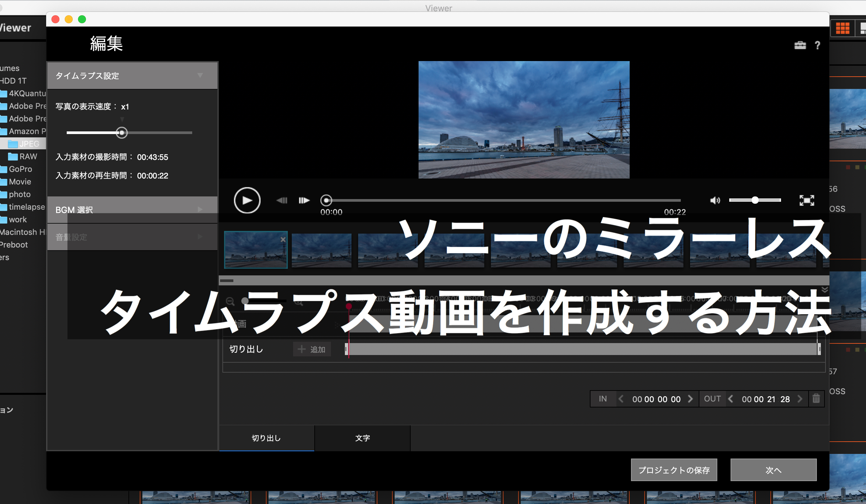Mute the speaker volume icon
866x504 pixels.
pyautogui.click(x=715, y=200)
